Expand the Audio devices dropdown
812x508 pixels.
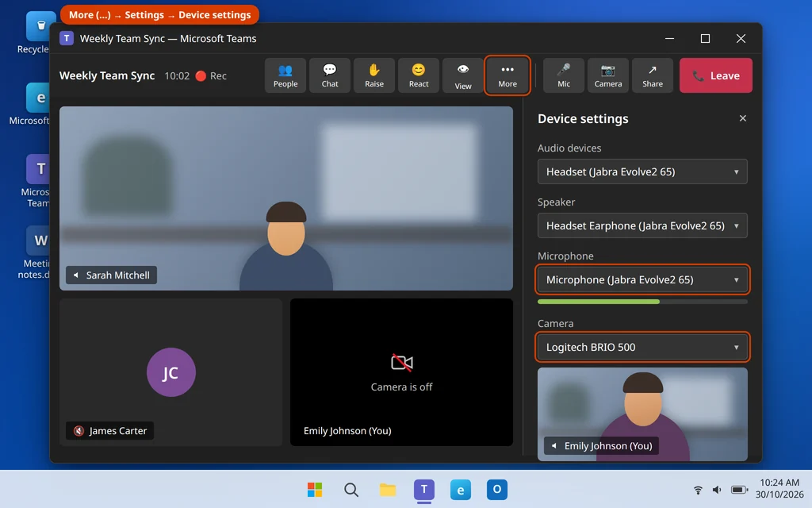pyautogui.click(x=642, y=171)
